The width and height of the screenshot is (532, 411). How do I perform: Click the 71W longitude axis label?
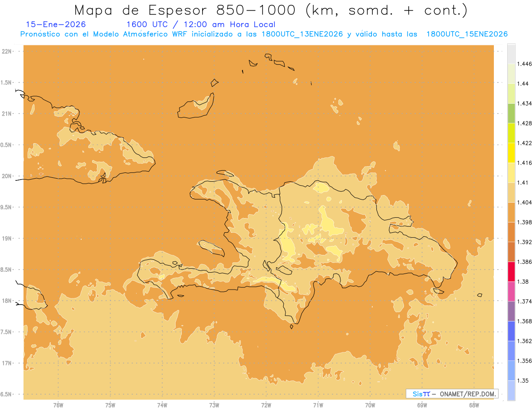pyautogui.click(x=318, y=405)
